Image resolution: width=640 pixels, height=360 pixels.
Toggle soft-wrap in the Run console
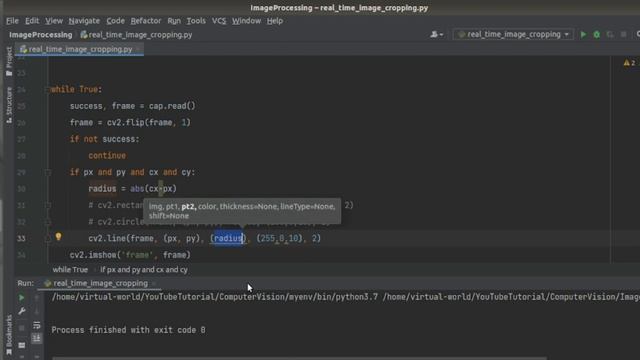36,325
